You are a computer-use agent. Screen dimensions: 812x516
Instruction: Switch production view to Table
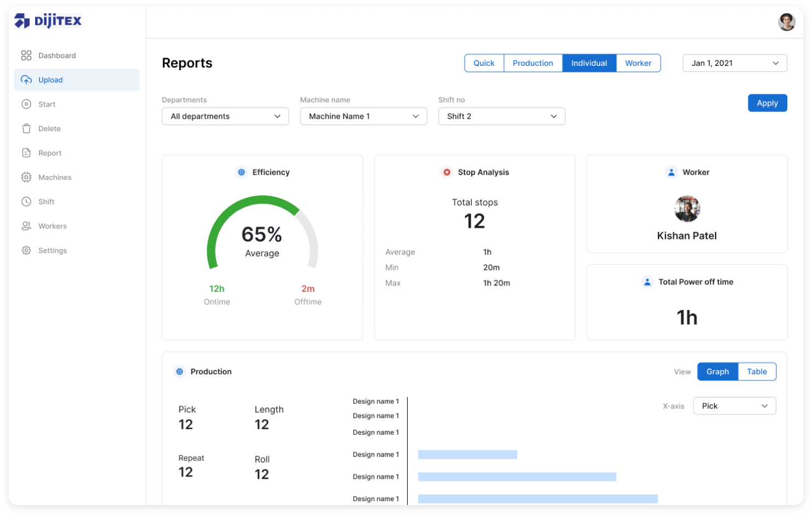point(757,372)
